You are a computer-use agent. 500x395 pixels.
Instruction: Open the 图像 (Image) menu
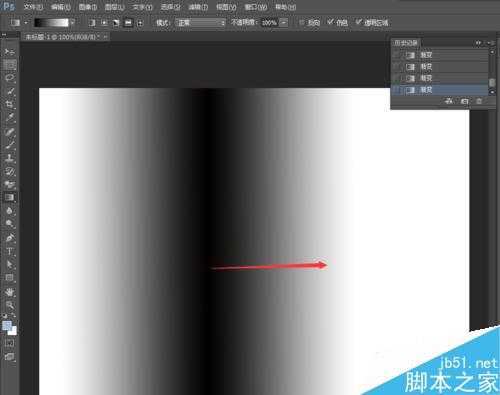pos(88,7)
